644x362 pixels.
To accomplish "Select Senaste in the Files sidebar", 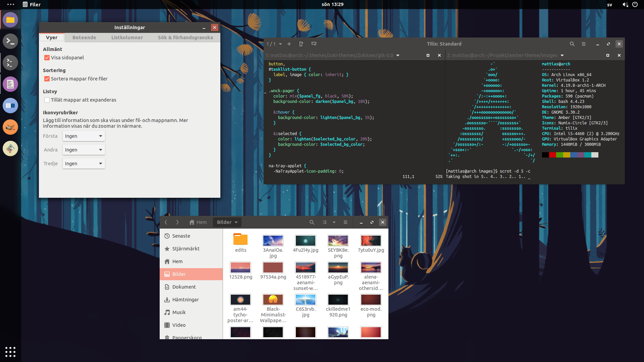I will [x=191, y=236].
